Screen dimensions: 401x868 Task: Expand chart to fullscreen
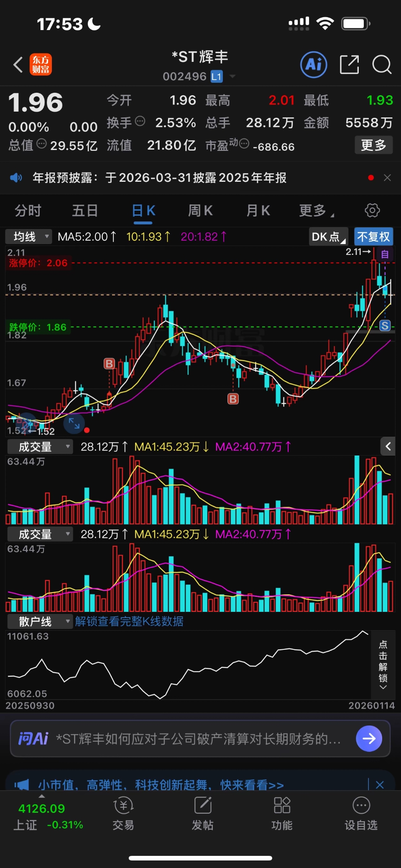74,423
